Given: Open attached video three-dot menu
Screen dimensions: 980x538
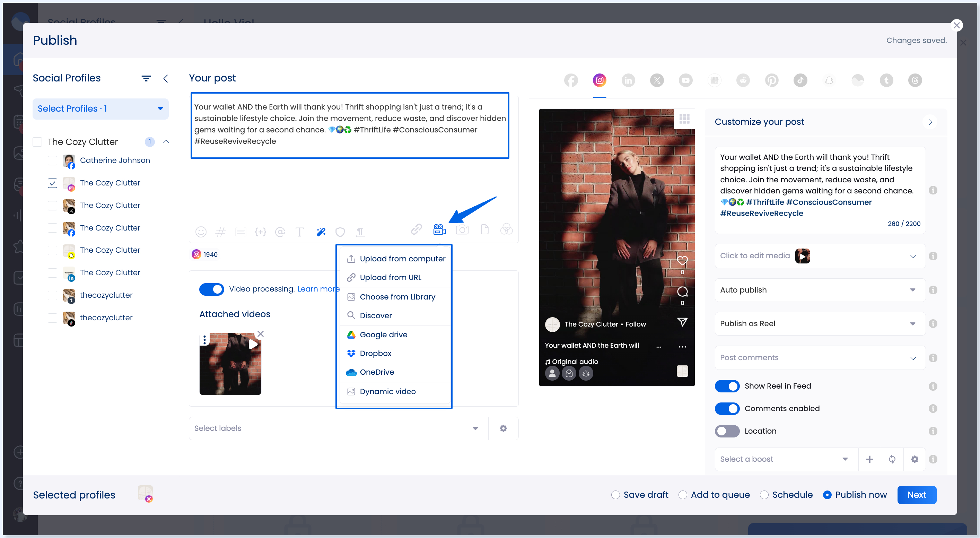Looking at the screenshot, I should [x=205, y=339].
